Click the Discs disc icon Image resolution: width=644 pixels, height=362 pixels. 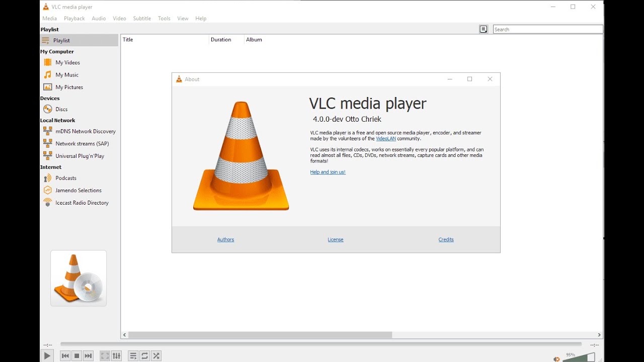pyautogui.click(x=48, y=109)
